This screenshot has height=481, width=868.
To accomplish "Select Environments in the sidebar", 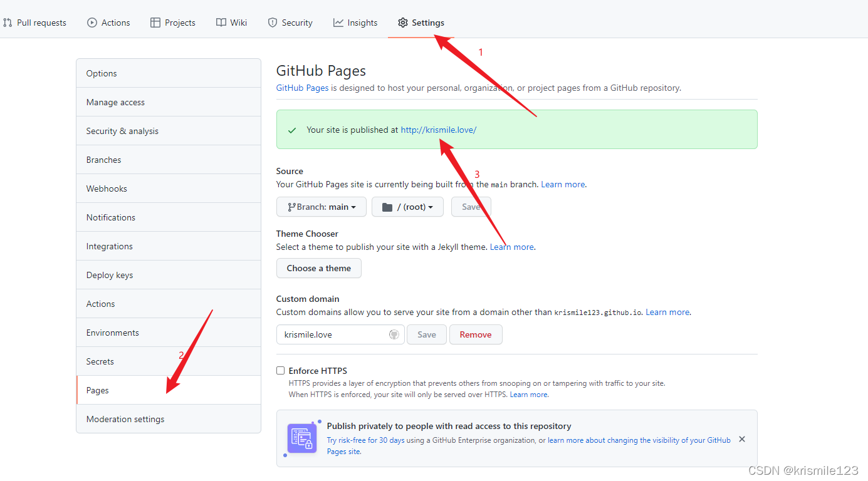I will [x=169, y=333].
